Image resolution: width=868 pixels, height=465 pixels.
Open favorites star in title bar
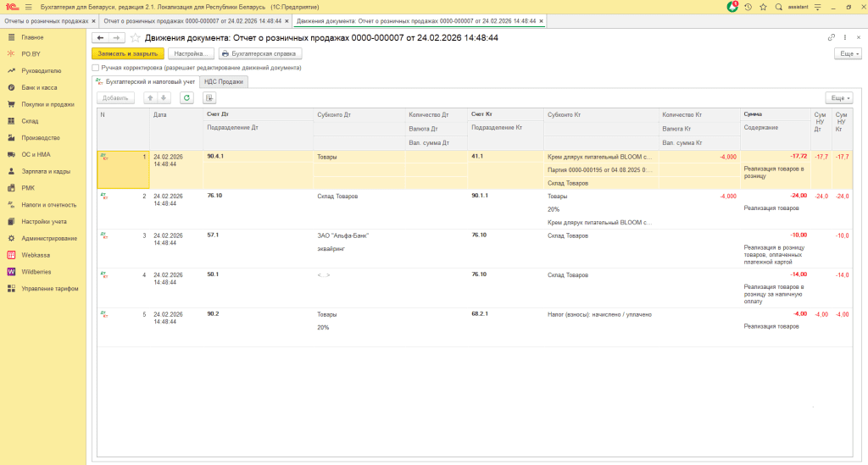[x=763, y=6]
